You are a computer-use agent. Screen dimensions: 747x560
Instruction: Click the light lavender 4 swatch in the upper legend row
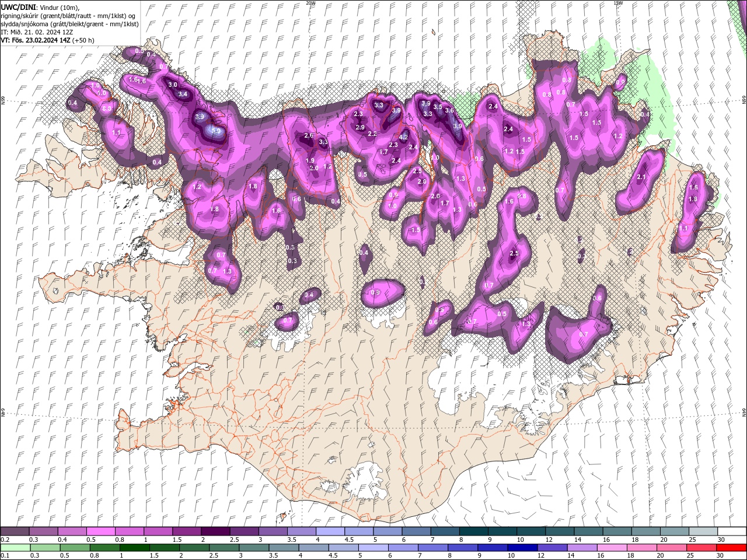[x=330, y=531]
